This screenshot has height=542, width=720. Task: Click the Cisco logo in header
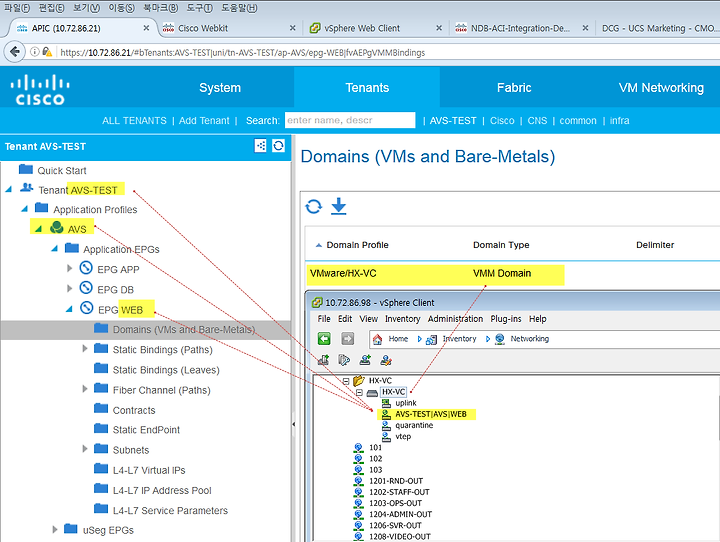pos(40,90)
